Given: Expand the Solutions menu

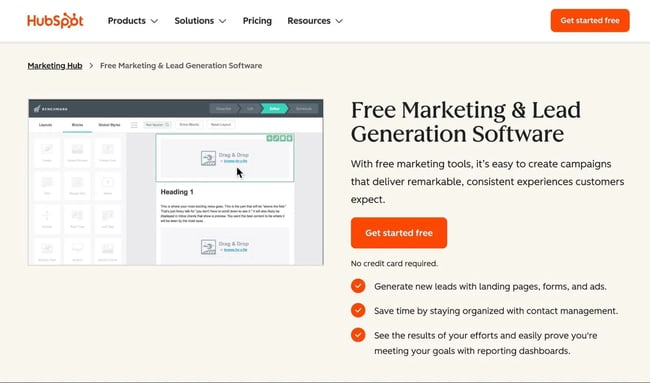Looking at the screenshot, I should [x=200, y=21].
